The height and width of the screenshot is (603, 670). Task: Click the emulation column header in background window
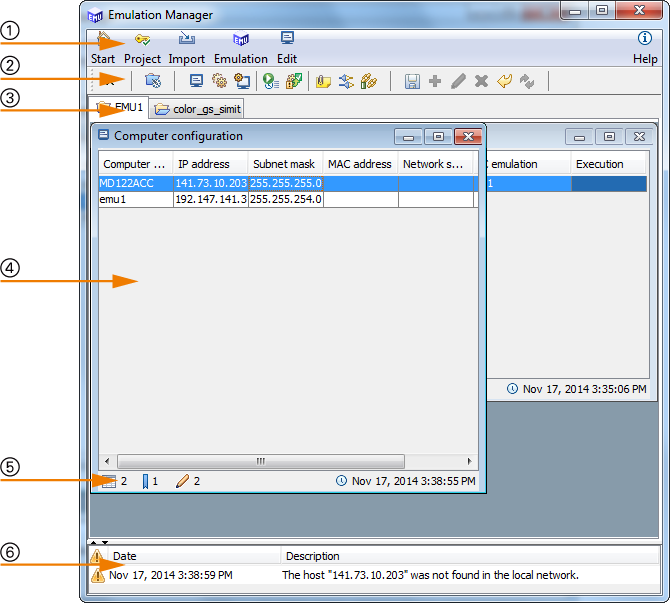529,164
